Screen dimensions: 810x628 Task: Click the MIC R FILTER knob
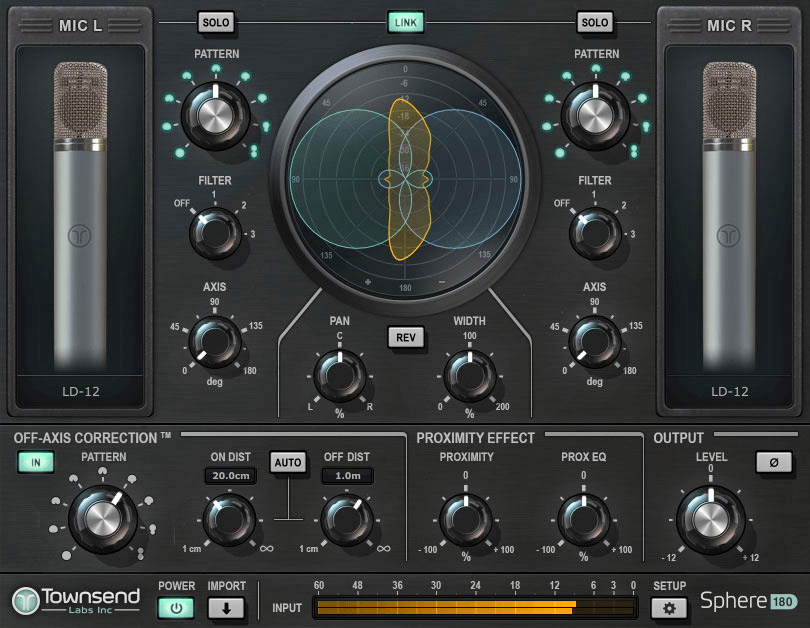[595, 233]
